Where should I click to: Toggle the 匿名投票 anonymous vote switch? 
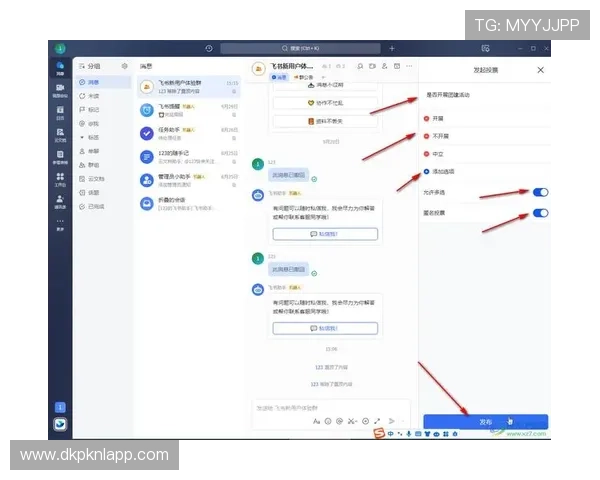click(x=540, y=213)
